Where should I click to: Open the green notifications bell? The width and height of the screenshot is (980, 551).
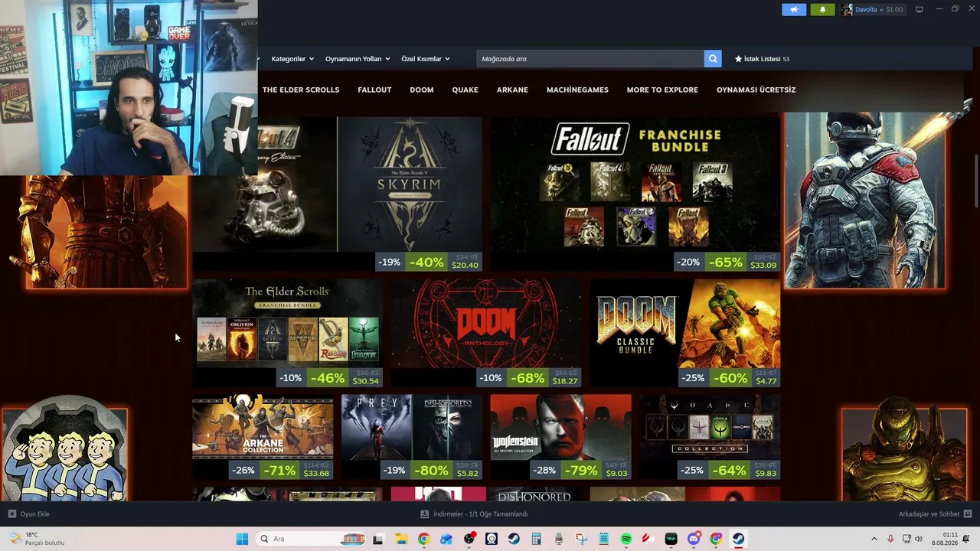click(x=822, y=10)
